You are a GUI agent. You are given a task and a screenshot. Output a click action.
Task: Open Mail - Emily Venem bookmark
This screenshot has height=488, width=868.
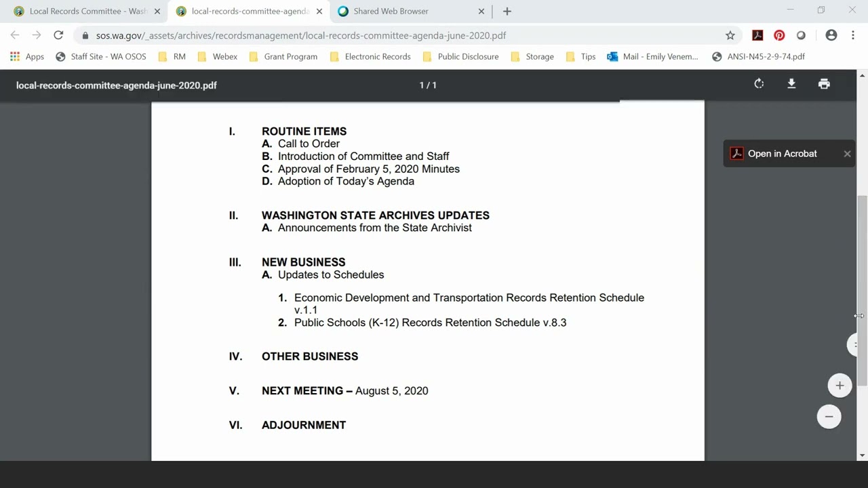652,57
